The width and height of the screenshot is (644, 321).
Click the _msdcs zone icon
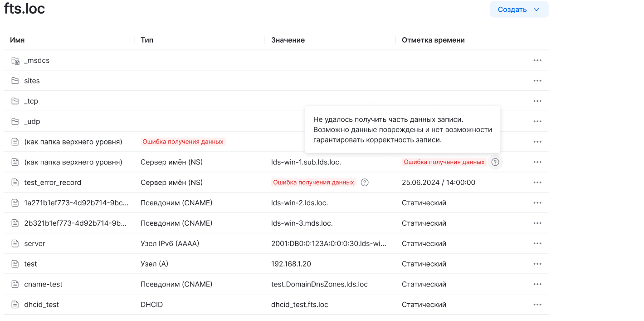point(15,60)
